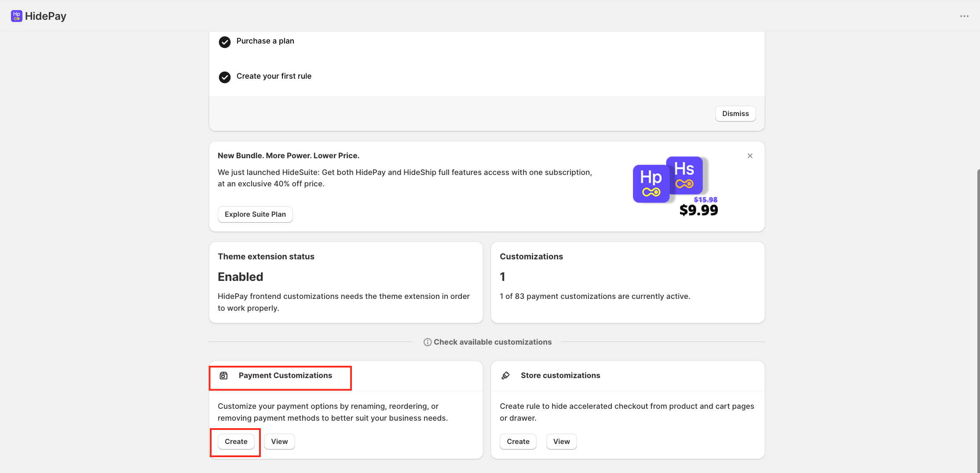The width and height of the screenshot is (980, 473).
Task: Toggle the Purchase a plan checkmark
Action: [225, 42]
